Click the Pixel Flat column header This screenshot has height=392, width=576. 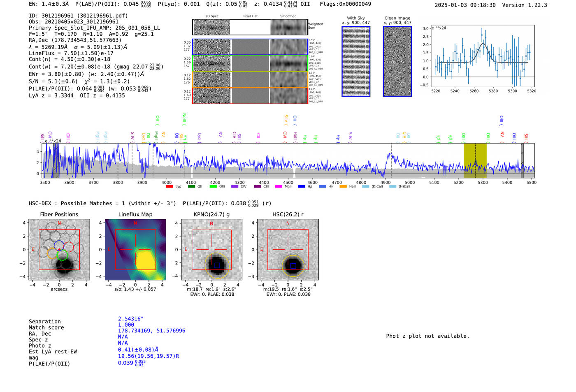pyautogui.click(x=250, y=16)
